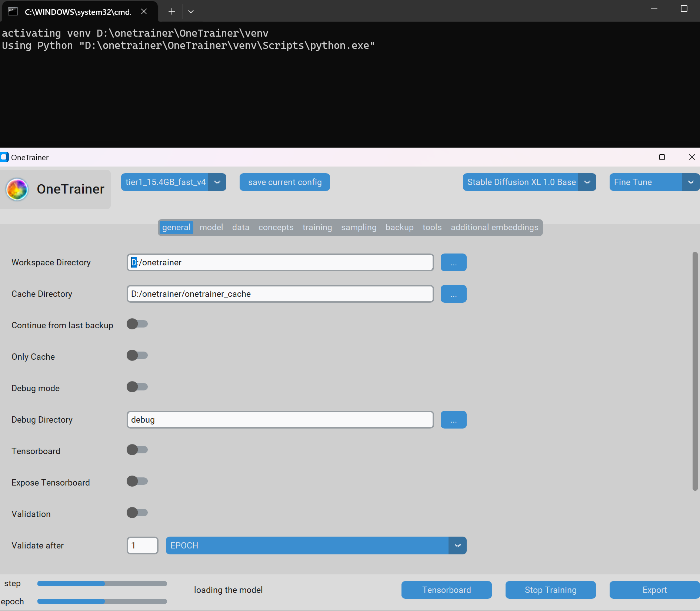Viewport: 700px width, 611px height.
Task: Click into the Cache Directory text field
Action: (x=280, y=294)
